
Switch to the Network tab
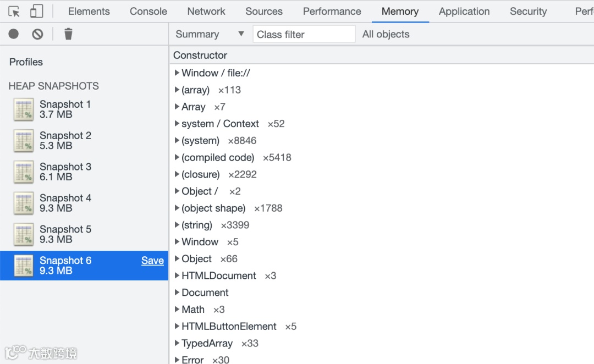point(206,11)
